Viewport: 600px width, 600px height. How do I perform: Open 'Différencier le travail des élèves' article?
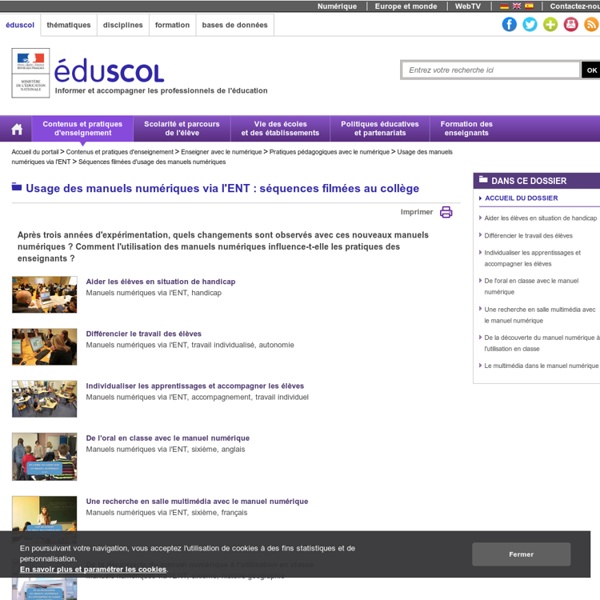[x=143, y=334]
